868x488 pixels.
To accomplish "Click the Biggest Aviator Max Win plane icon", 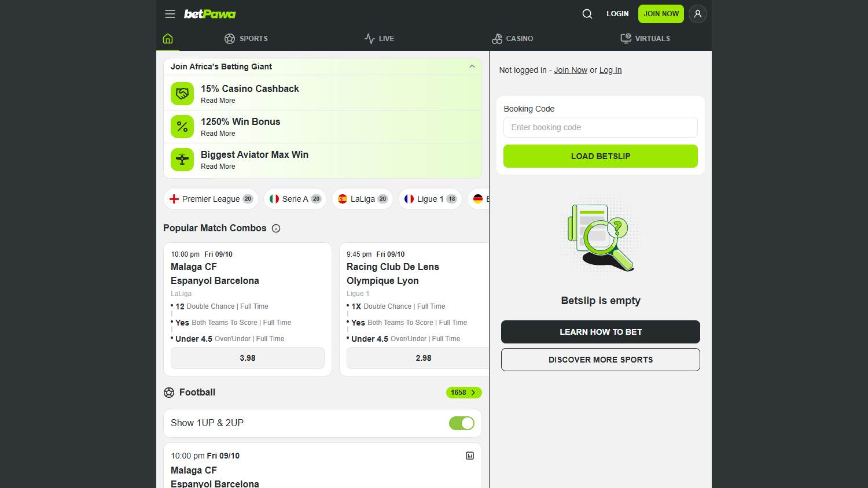I will 182,160.
